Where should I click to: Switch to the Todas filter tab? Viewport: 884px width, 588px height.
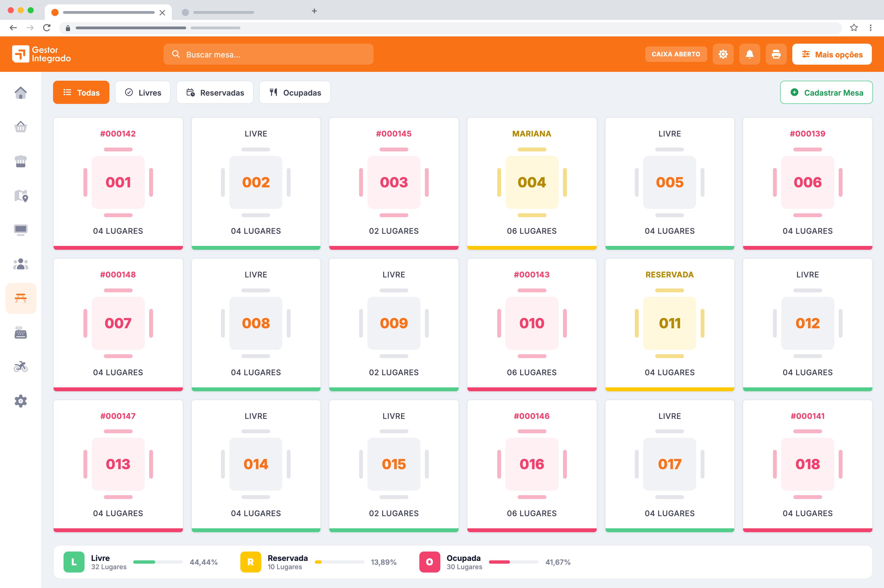click(81, 92)
